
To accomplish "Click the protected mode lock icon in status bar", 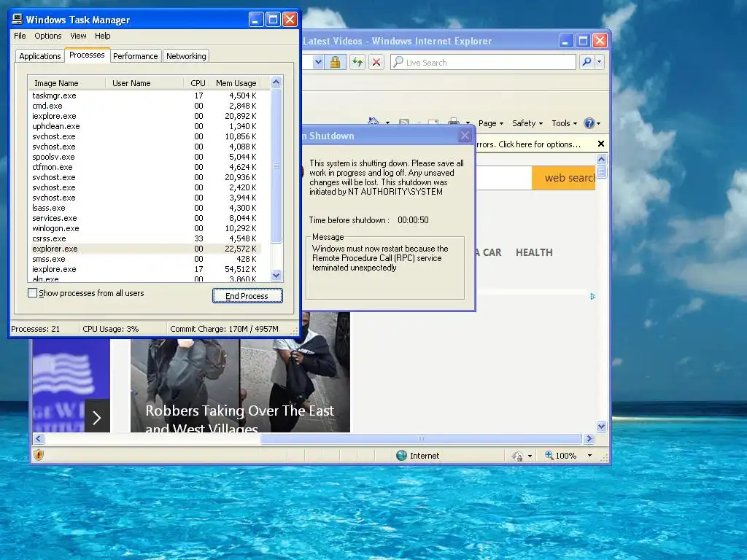I will (x=517, y=456).
